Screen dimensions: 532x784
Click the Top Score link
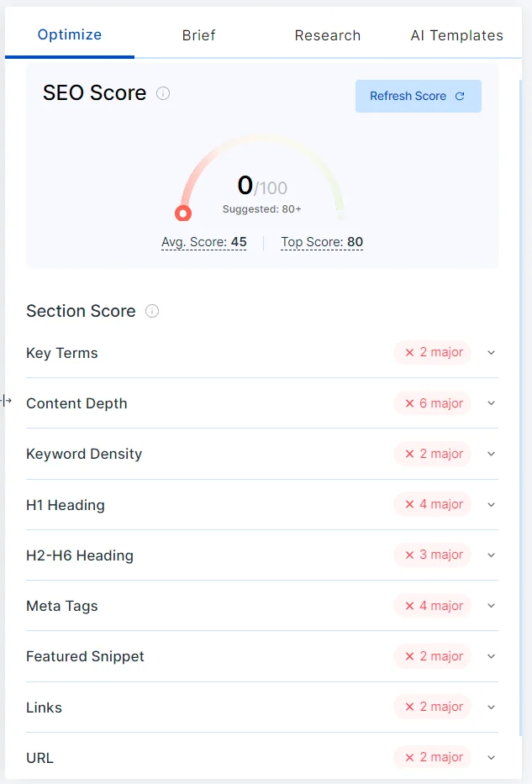pos(322,242)
